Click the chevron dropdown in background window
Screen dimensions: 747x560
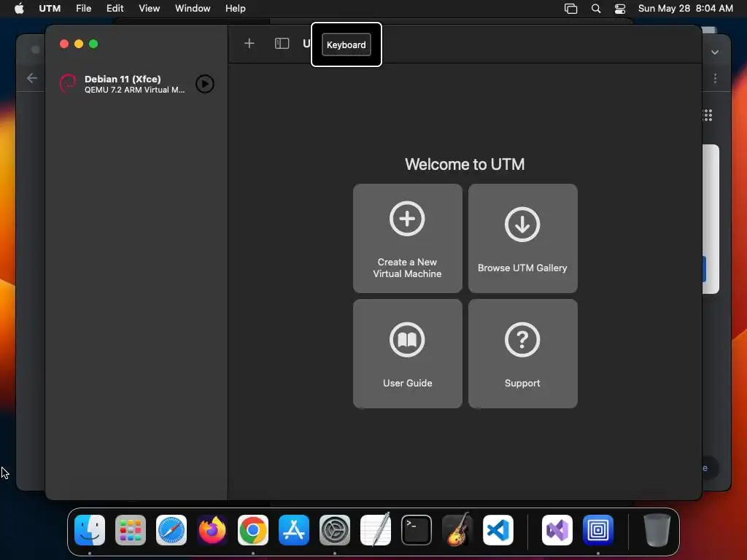pyautogui.click(x=715, y=52)
